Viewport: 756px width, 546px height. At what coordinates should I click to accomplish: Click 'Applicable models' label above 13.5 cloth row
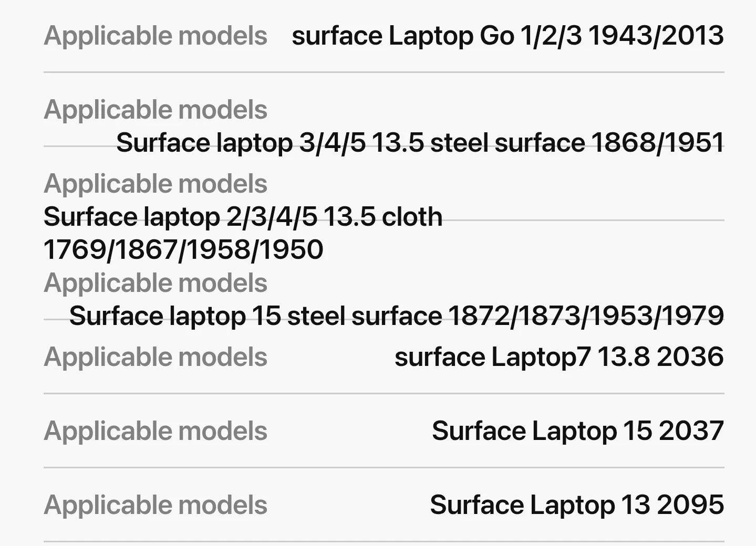(x=156, y=184)
